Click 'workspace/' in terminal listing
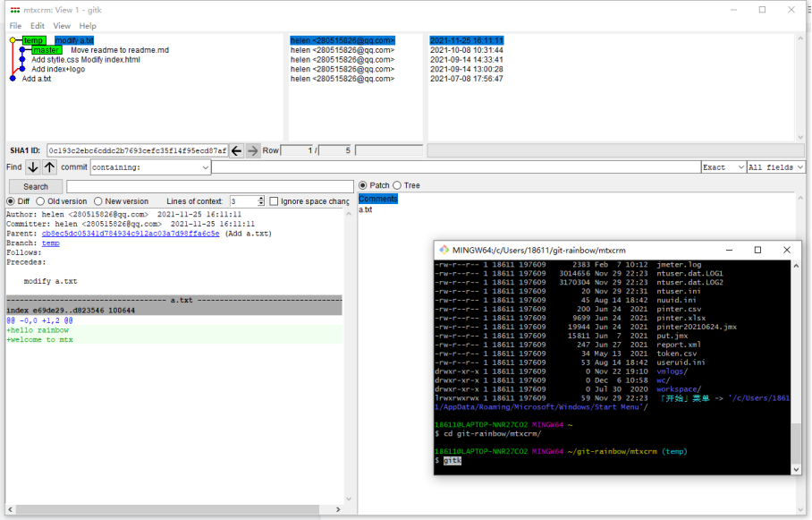 coord(679,389)
